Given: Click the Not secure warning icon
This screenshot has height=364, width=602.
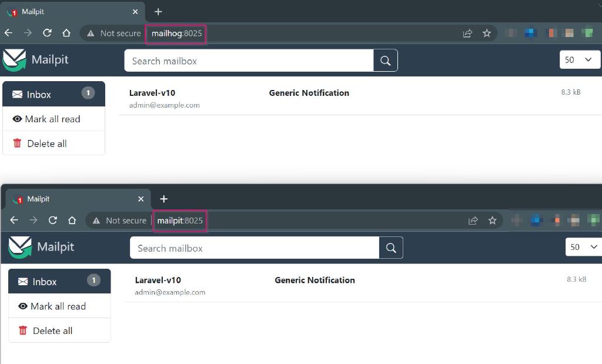Looking at the screenshot, I should tap(91, 34).
